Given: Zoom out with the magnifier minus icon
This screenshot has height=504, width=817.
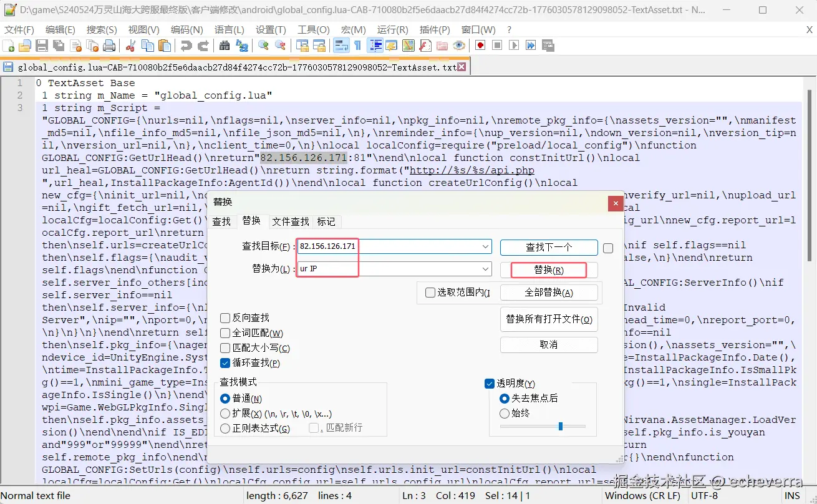Looking at the screenshot, I should click(281, 46).
